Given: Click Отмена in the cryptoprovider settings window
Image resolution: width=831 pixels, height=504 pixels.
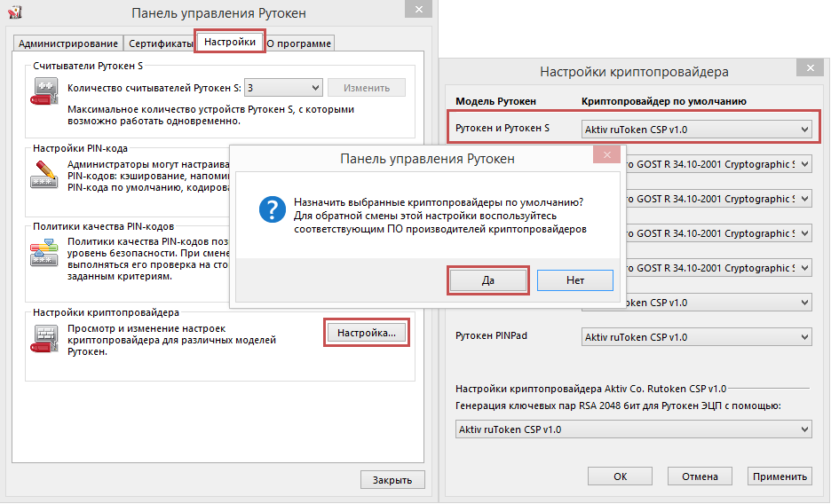Looking at the screenshot, I should [x=700, y=476].
